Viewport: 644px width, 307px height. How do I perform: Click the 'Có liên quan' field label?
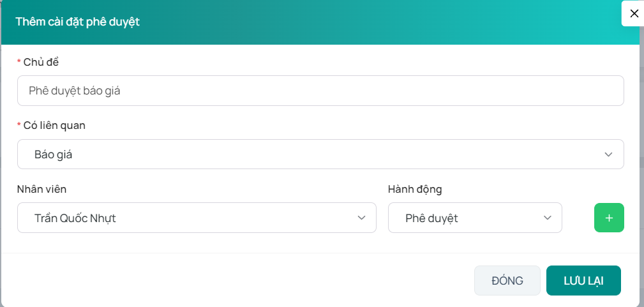point(54,125)
